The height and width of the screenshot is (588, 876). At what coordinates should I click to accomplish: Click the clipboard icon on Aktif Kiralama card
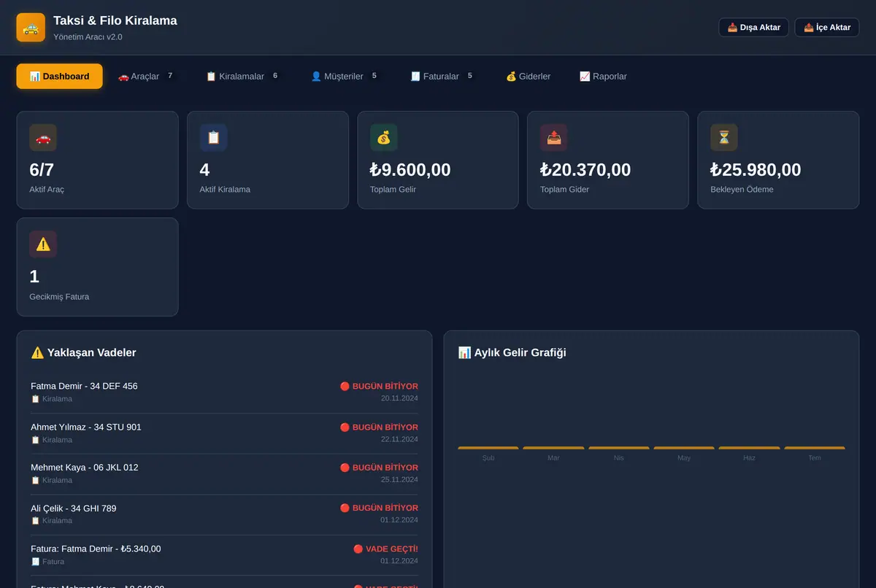click(x=214, y=137)
